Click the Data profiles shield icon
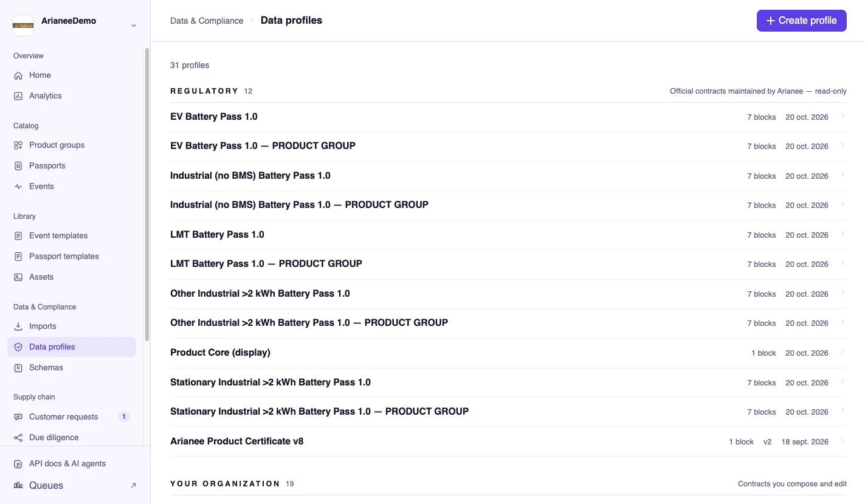 click(x=18, y=347)
